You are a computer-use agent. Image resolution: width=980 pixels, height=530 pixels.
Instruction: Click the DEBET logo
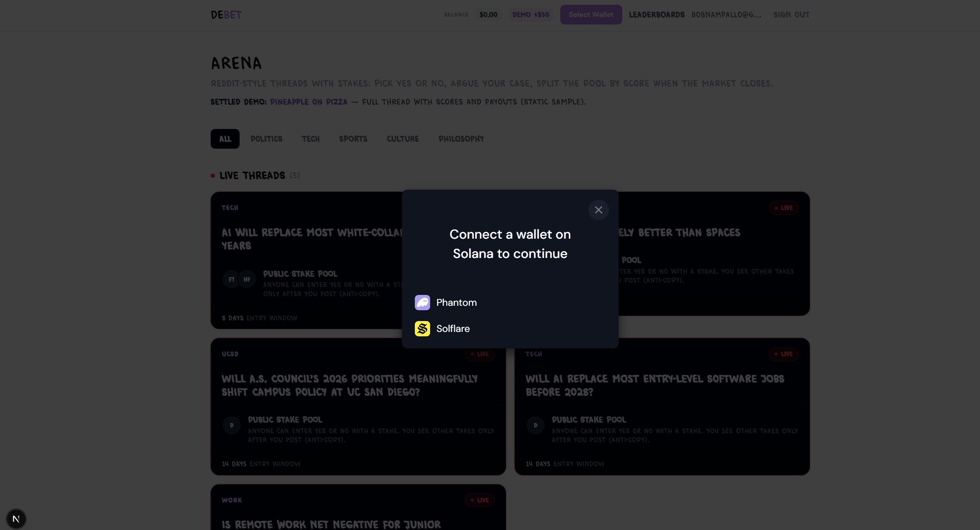[x=226, y=15]
